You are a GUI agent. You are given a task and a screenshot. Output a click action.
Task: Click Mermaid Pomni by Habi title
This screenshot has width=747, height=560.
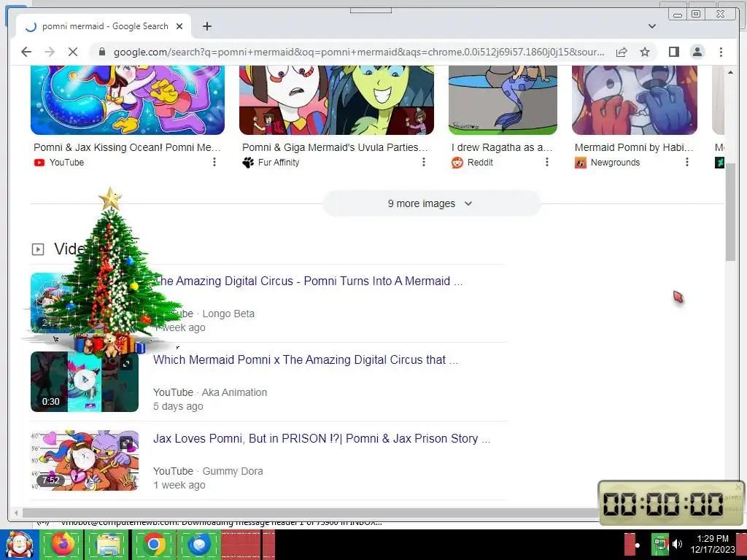pyautogui.click(x=634, y=147)
